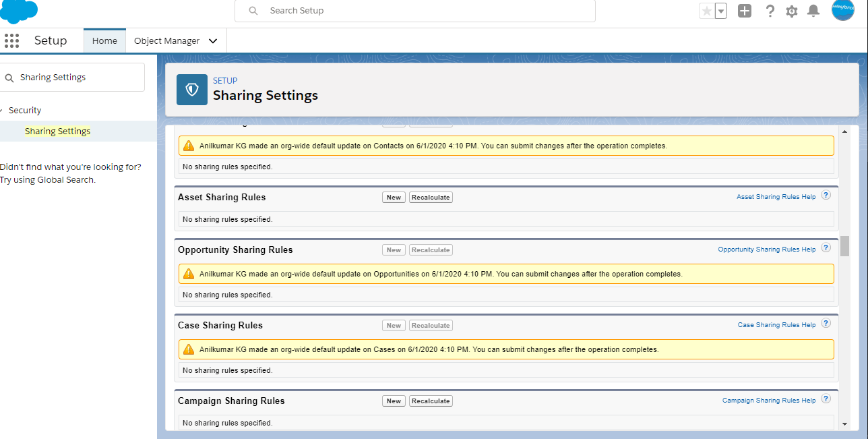Select Sharing Settings in the sidebar
The image size is (868, 439).
(57, 131)
